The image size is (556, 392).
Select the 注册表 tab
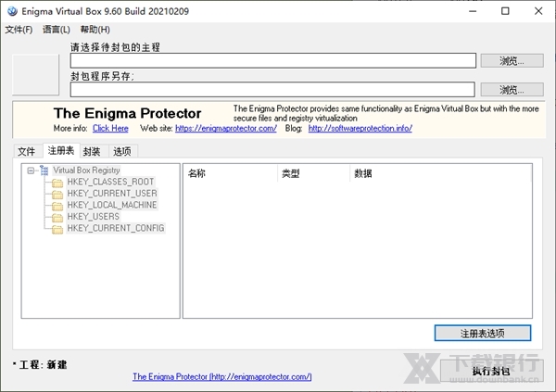pyautogui.click(x=61, y=150)
